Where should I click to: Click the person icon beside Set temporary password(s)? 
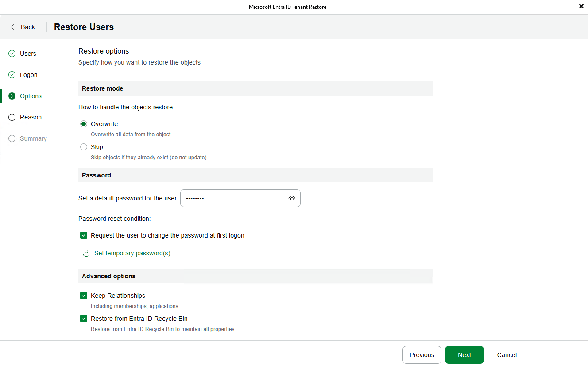pos(86,253)
